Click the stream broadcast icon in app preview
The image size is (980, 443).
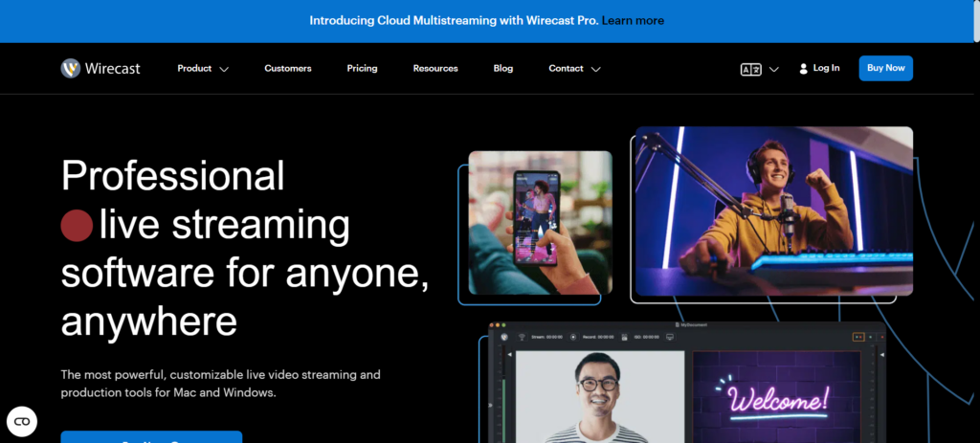point(523,337)
